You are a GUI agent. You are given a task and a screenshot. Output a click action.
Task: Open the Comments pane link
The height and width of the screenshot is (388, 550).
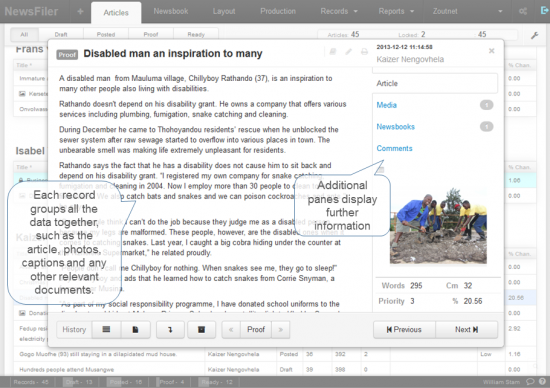(394, 148)
